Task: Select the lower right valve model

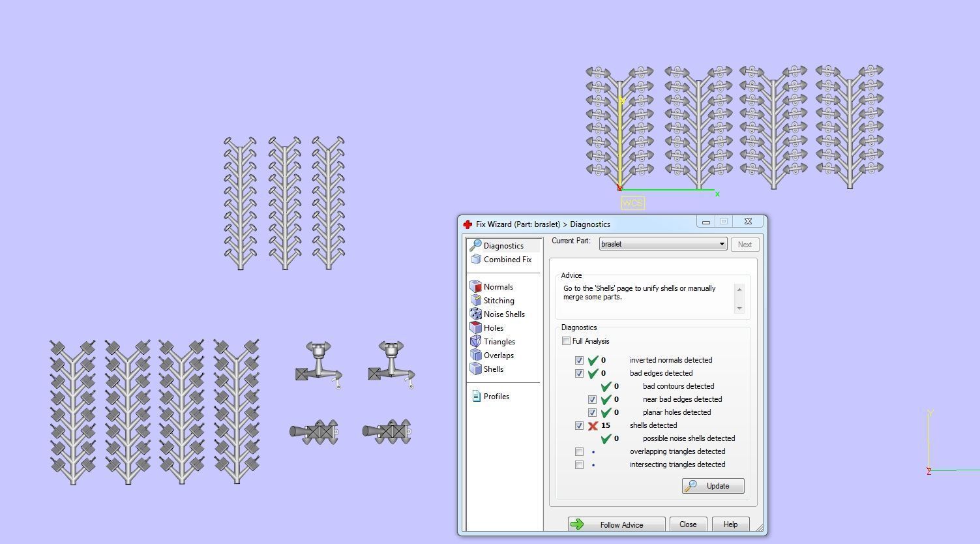Action: tap(387, 432)
